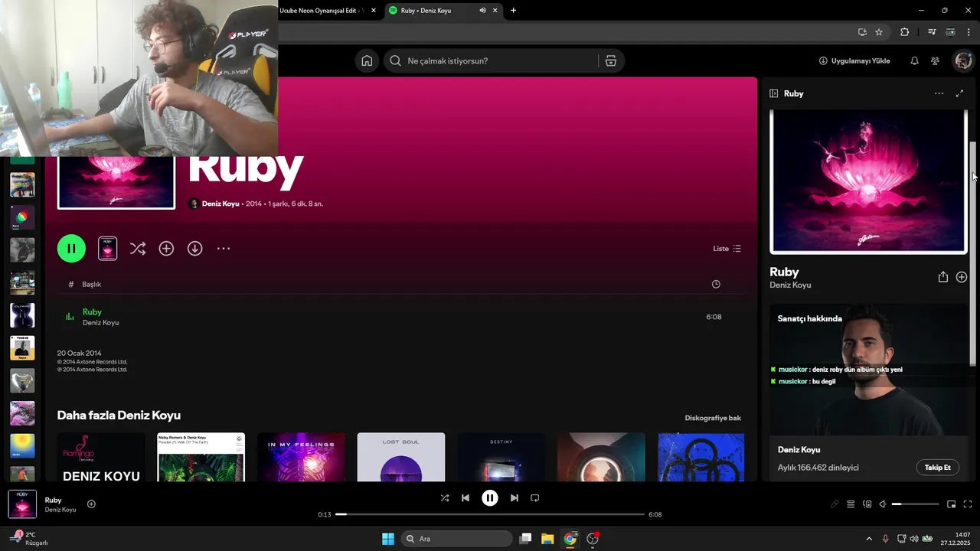Image resolution: width=980 pixels, height=551 pixels.
Task: Open IN MY FEELINGS album card
Action: click(x=301, y=457)
